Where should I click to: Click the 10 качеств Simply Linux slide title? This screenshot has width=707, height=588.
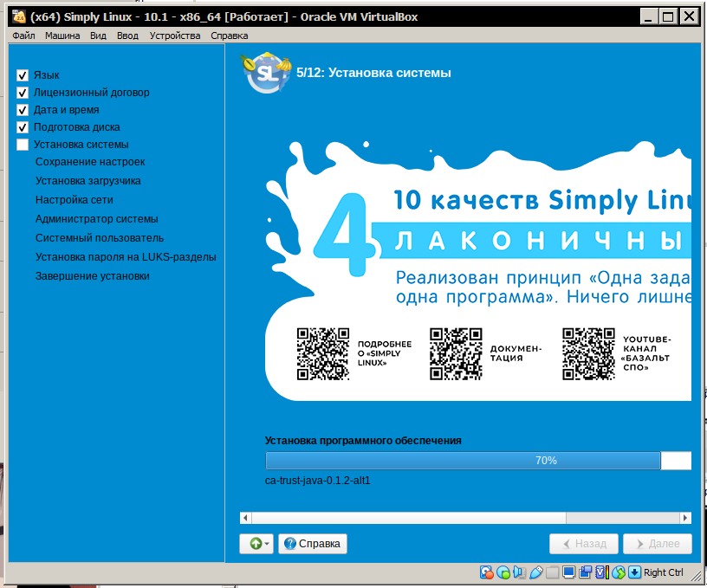[x=542, y=199]
